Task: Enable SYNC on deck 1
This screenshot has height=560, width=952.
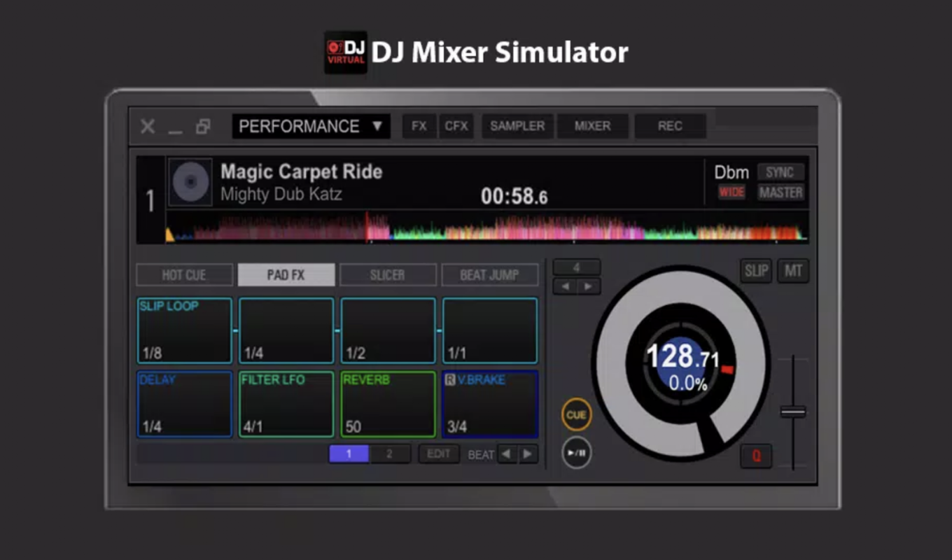Action: click(x=780, y=173)
